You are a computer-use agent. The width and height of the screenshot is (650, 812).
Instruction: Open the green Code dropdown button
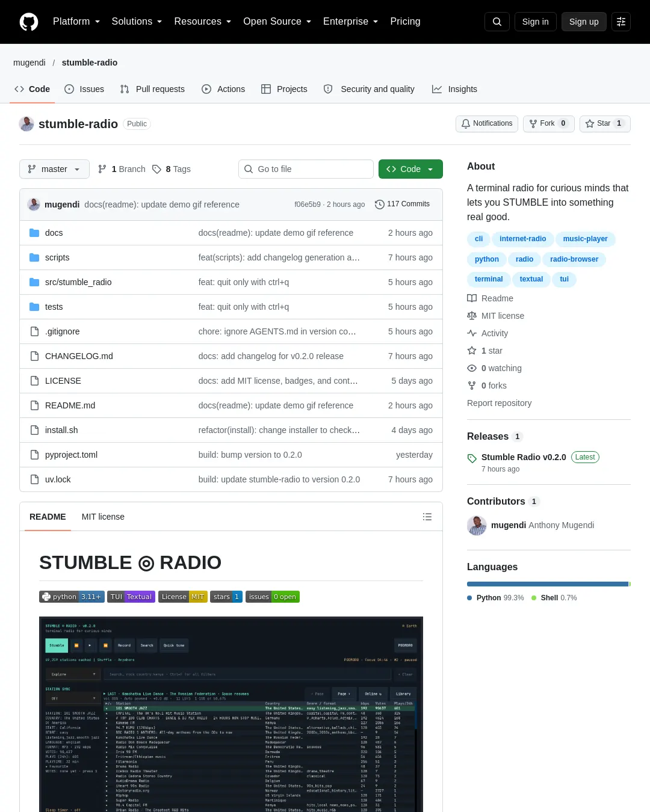(410, 169)
